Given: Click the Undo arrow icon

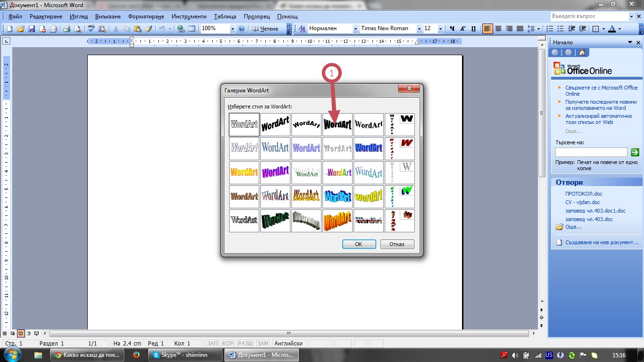Looking at the screenshot, I should click(x=162, y=29).
